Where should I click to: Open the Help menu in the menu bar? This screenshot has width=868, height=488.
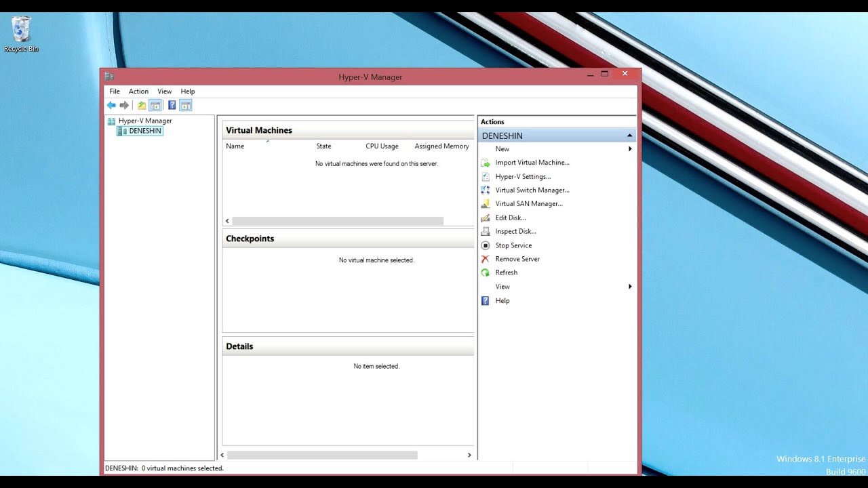[x=188, y=91]
